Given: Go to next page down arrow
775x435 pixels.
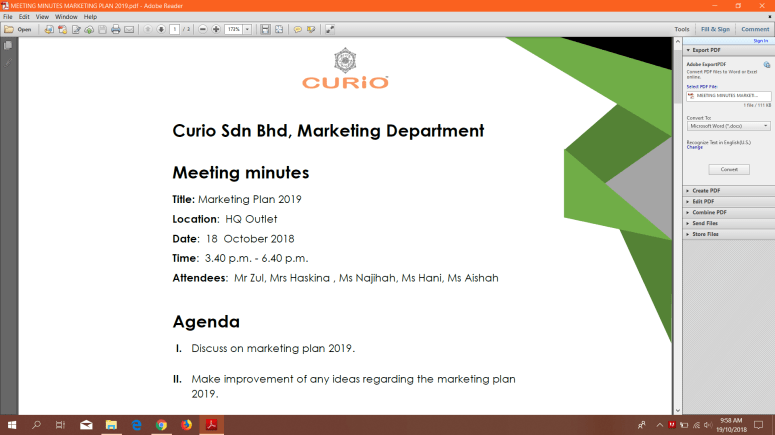Looking at the screenshot, I should coord(161,30).
